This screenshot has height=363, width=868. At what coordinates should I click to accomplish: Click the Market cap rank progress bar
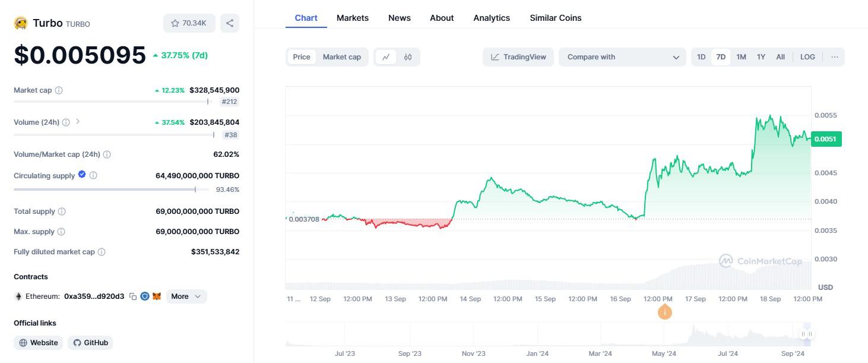click(113, 102)
